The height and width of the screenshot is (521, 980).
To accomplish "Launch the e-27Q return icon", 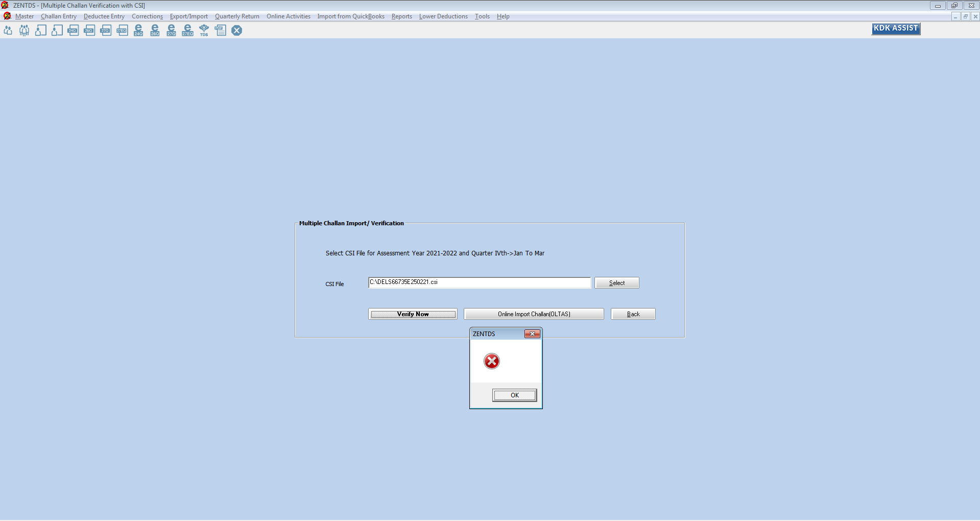I will (x=171, y=31).
